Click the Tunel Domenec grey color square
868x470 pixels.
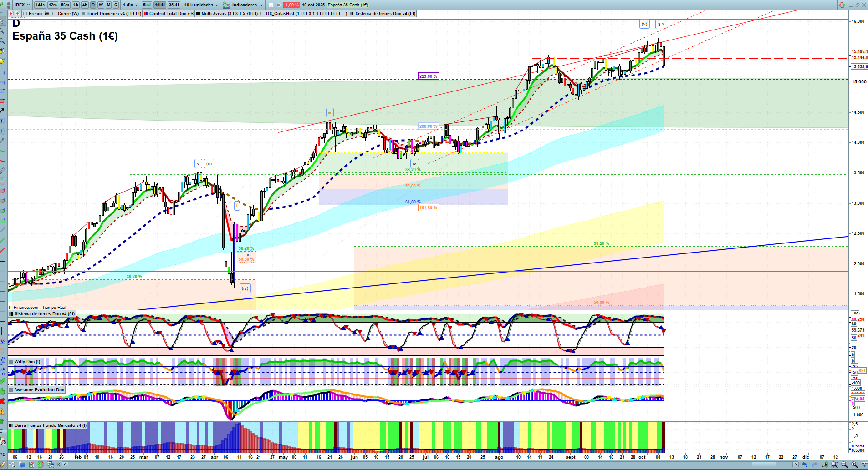tap(83, 14)
